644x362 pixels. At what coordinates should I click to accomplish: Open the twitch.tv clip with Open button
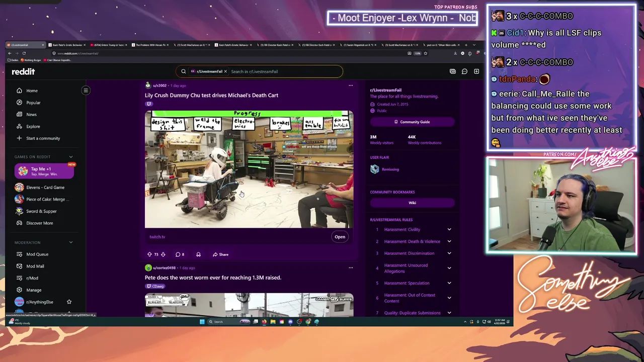pyautogui.click(x=340, y=237)
